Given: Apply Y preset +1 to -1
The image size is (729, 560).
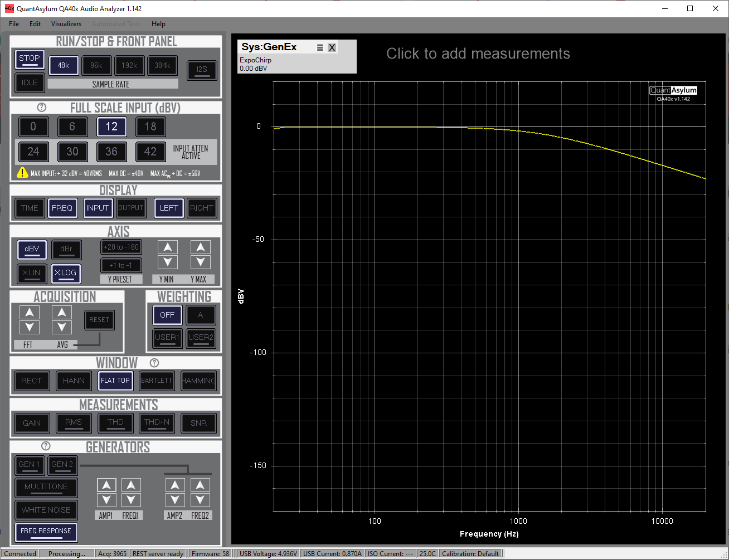Looking at the screenshot, I should click(121, 265).
